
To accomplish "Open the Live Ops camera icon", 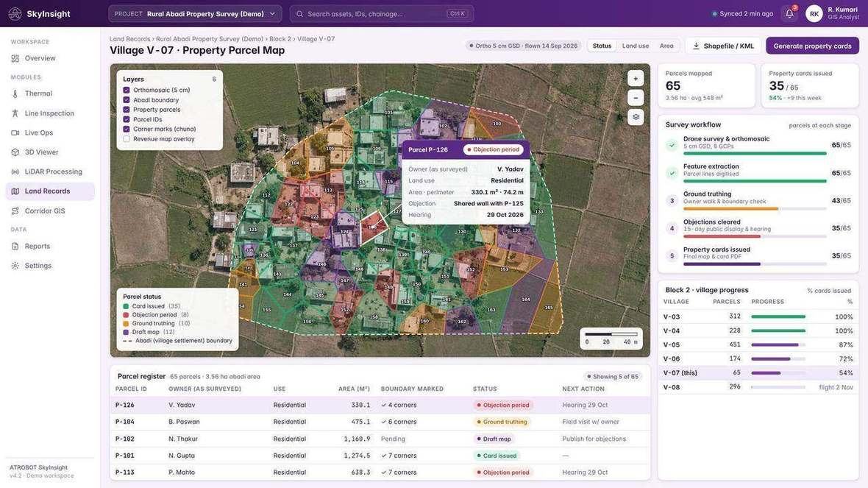I will (x=15, y=133).
